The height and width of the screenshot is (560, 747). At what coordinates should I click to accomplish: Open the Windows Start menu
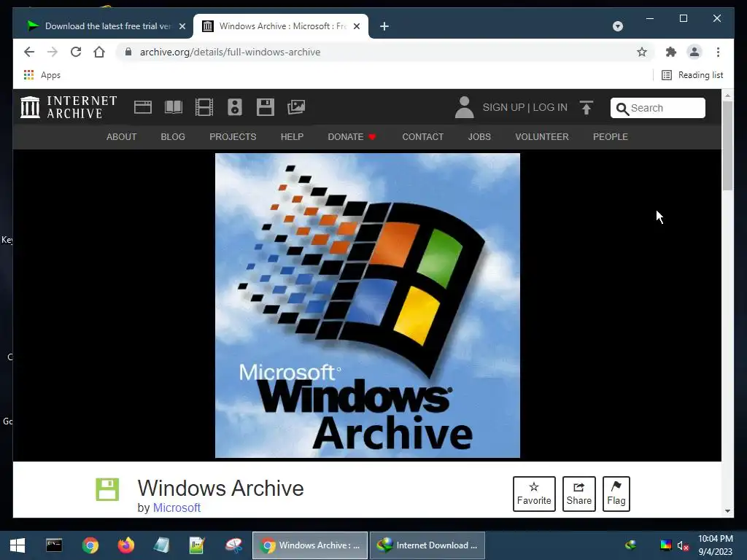tap(18, 545)
